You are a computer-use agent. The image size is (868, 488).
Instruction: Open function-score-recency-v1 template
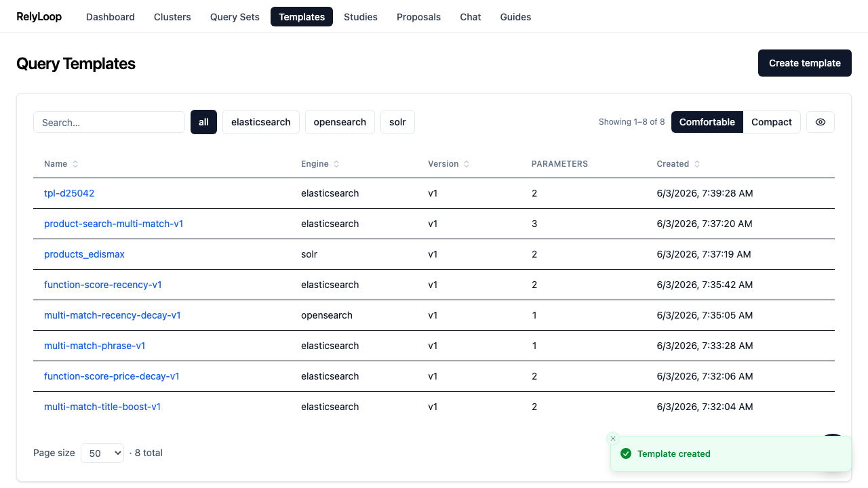[x=103, y=285]
